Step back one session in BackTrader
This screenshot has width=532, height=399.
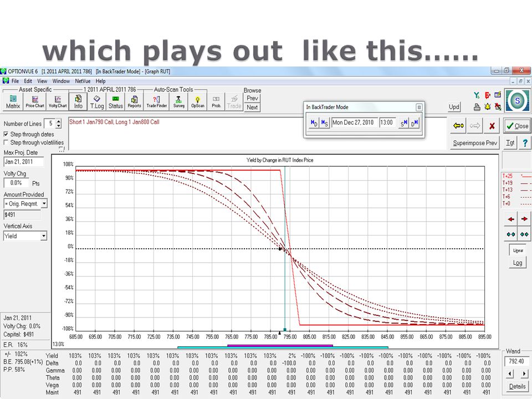click(x=324, y=123)
